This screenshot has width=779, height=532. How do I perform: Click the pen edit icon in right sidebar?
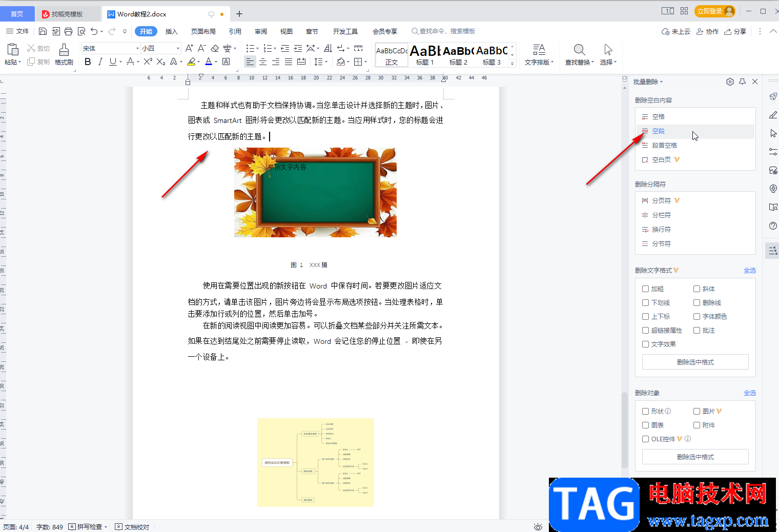click(773, 115)
